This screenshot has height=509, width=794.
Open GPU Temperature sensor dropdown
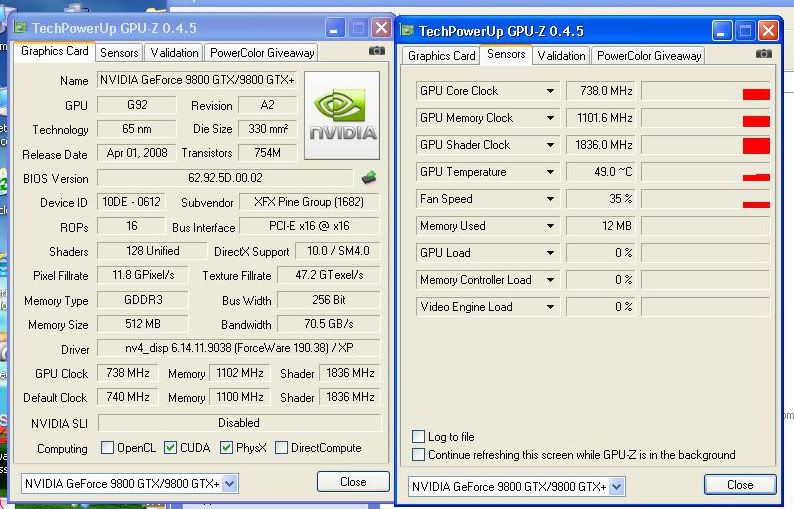(550, 172)
